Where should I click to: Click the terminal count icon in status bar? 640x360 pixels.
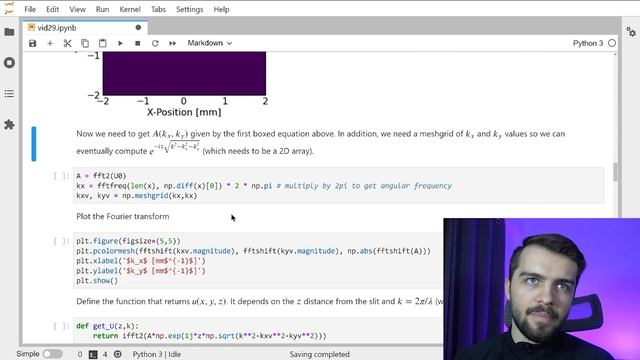(93, 354)
